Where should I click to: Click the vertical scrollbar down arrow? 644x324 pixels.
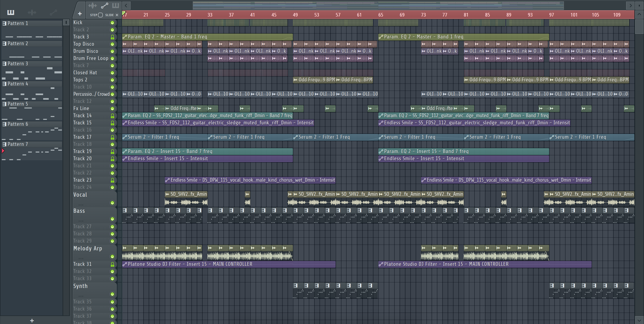[x=639, y=320]
